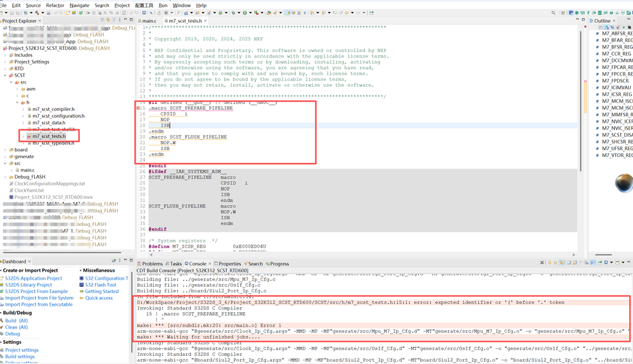
Task: Select M7_VTOR_REG in Outline
Action: pyautogui.click(x=617, y=155)
